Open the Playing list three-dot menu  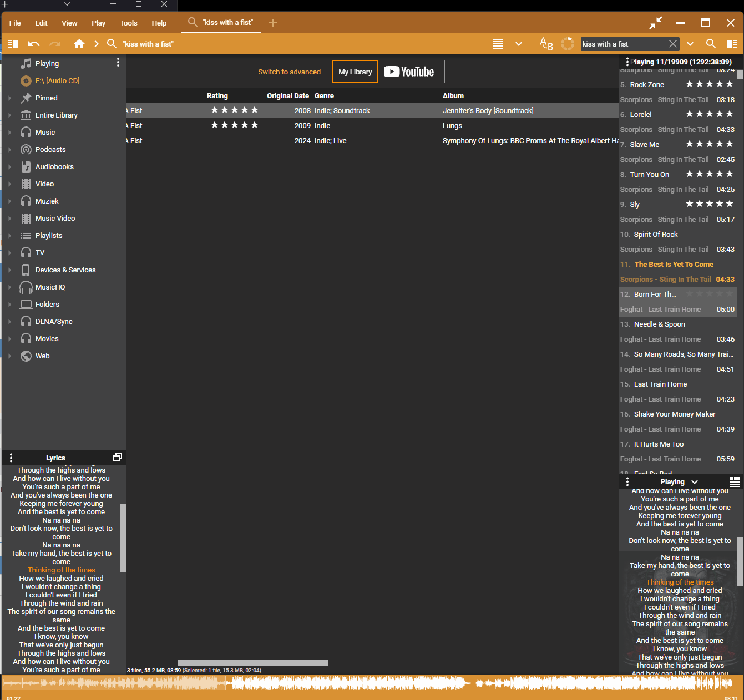[x=627, y=62]
